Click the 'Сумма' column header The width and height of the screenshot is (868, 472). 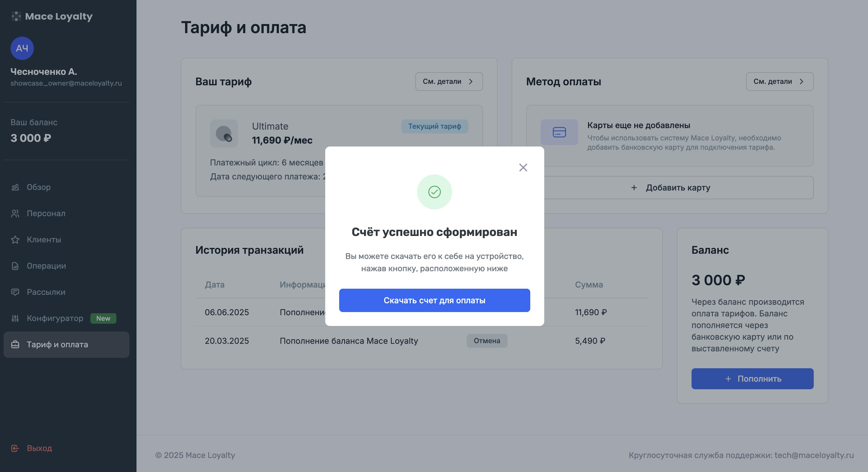point(589,285)
